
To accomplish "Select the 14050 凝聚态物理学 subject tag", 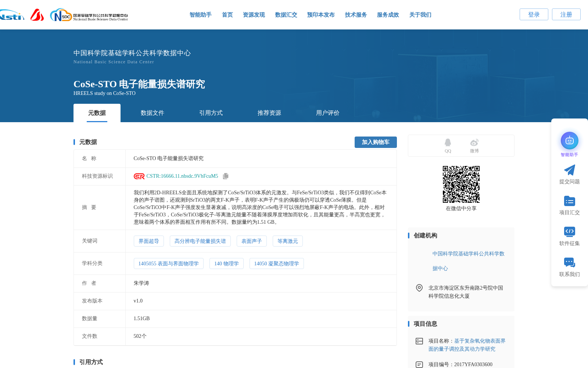I will coord(277,263).
